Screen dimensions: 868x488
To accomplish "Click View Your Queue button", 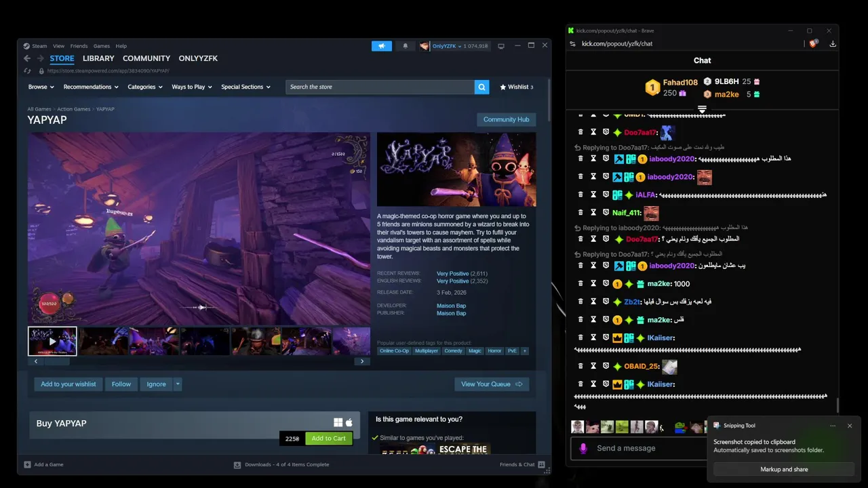I will [492, 384].
